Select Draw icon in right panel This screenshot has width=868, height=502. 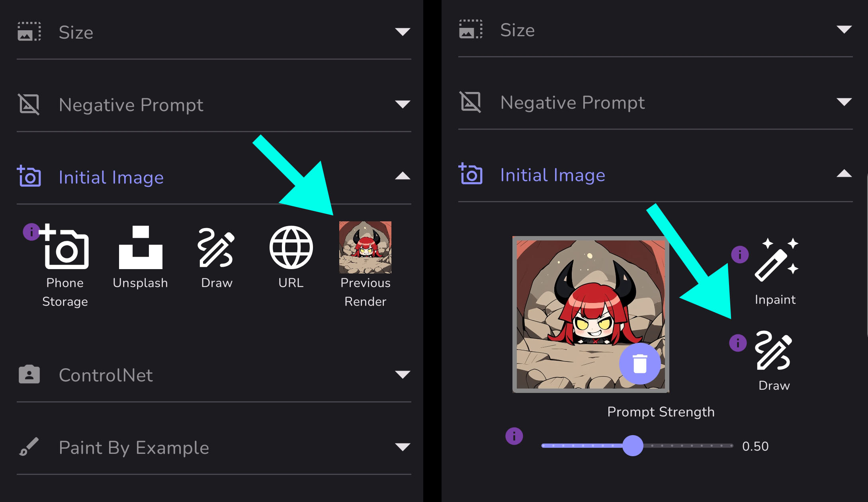point(774,350)
